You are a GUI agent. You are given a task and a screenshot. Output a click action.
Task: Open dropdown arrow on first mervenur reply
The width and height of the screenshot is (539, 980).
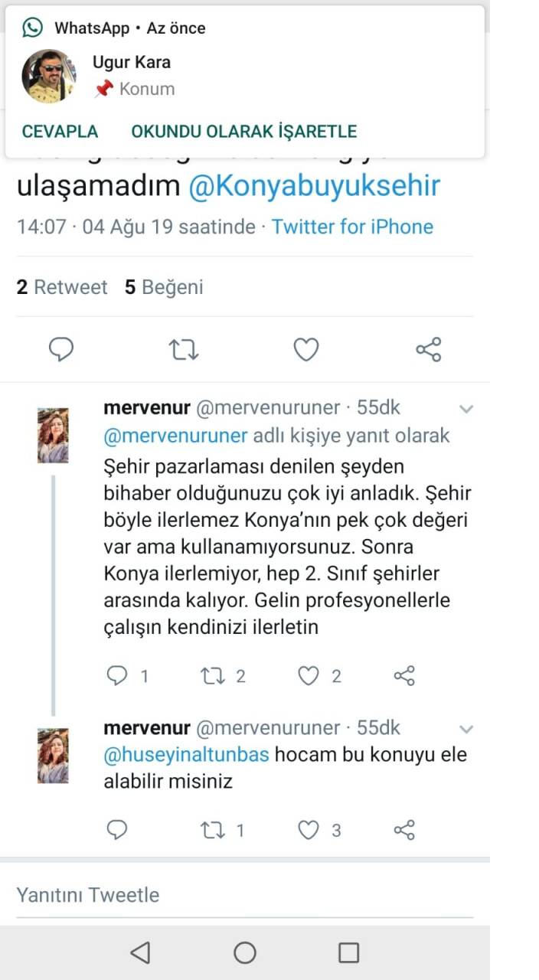click(465, 409)
